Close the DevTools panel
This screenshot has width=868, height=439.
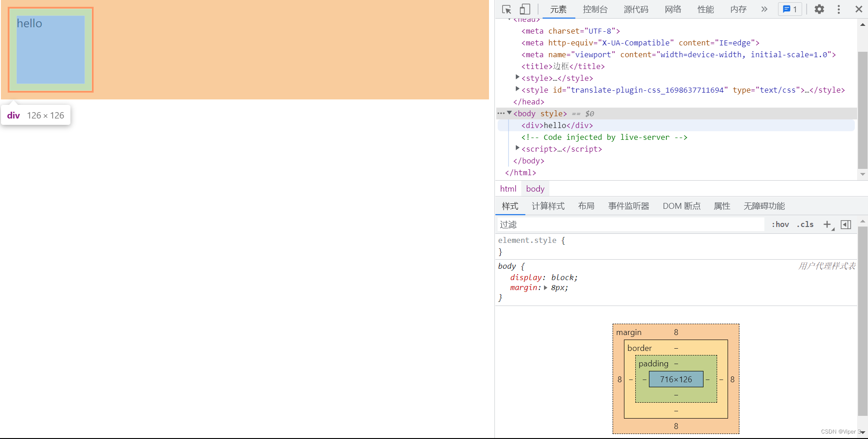858,9
